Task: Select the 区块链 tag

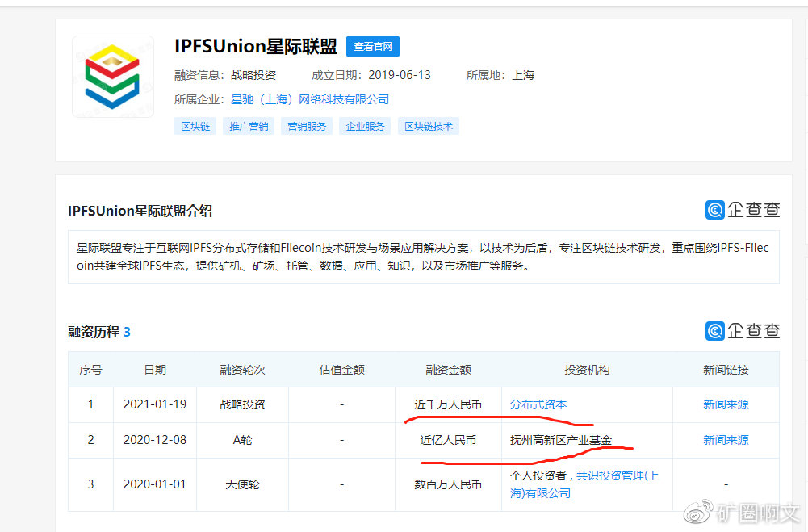Action: (195, 126)
